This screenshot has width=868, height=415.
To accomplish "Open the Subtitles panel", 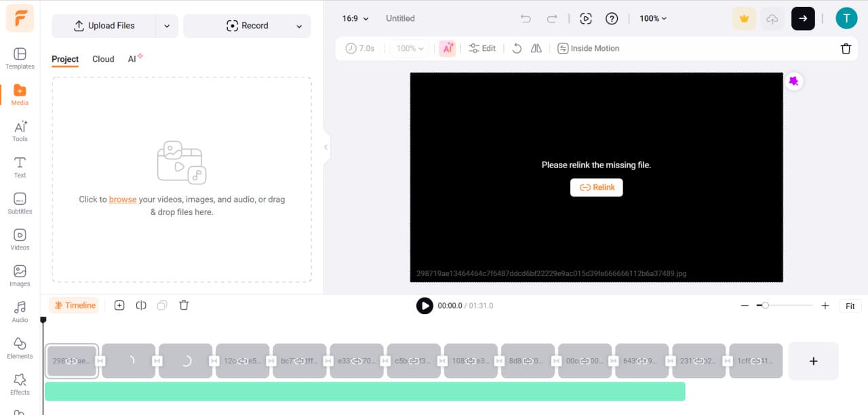I will pos(20,202).
